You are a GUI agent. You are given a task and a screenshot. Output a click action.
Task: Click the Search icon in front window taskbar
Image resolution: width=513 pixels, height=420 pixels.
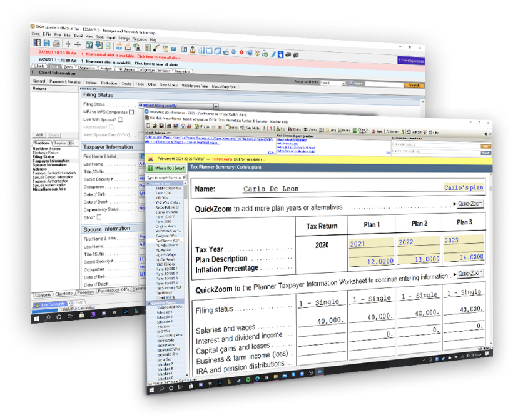[161, 389]
